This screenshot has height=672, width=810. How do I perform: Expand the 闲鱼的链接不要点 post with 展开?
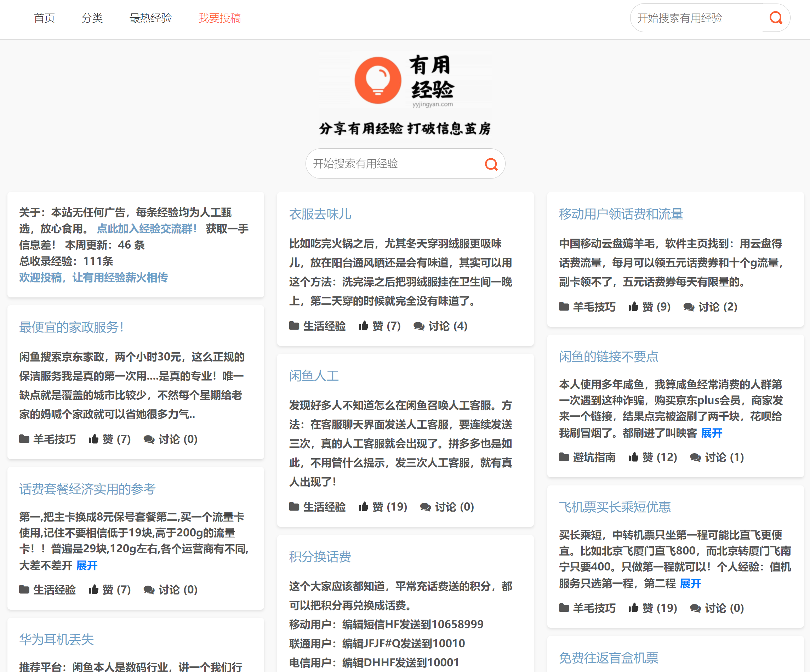click(x=711, y=433)
